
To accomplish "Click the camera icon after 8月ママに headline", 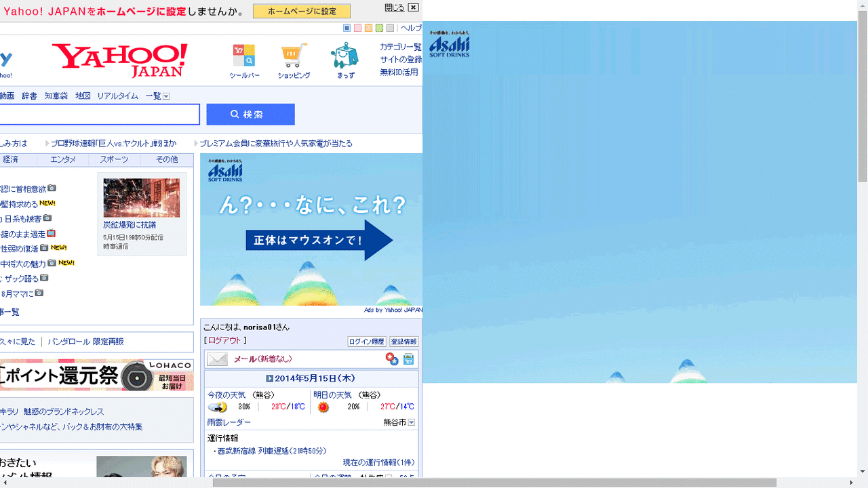I will (39, 293).
